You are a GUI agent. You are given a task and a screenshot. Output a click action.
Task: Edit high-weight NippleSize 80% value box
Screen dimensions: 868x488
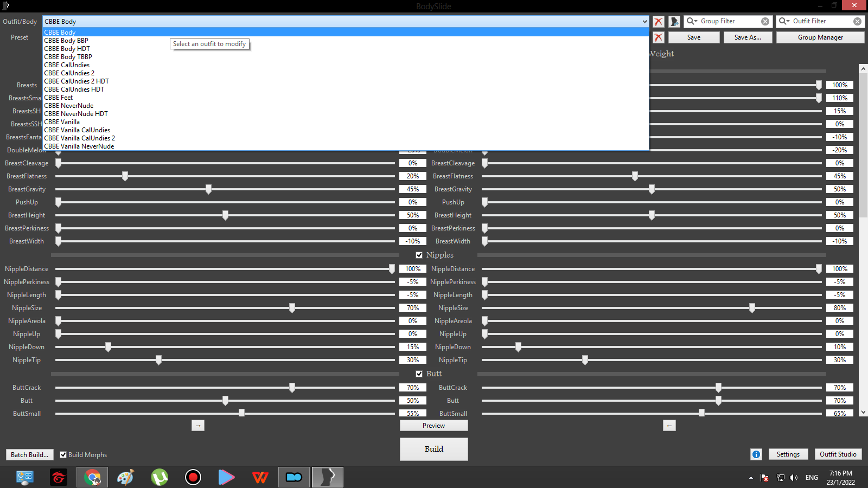pos(840,308)
